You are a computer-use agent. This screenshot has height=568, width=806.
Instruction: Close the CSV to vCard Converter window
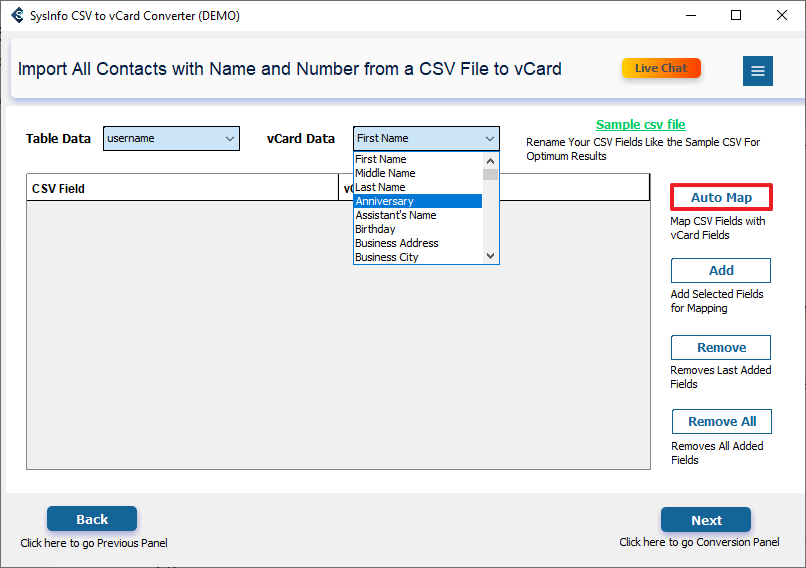tap(782, 15)
